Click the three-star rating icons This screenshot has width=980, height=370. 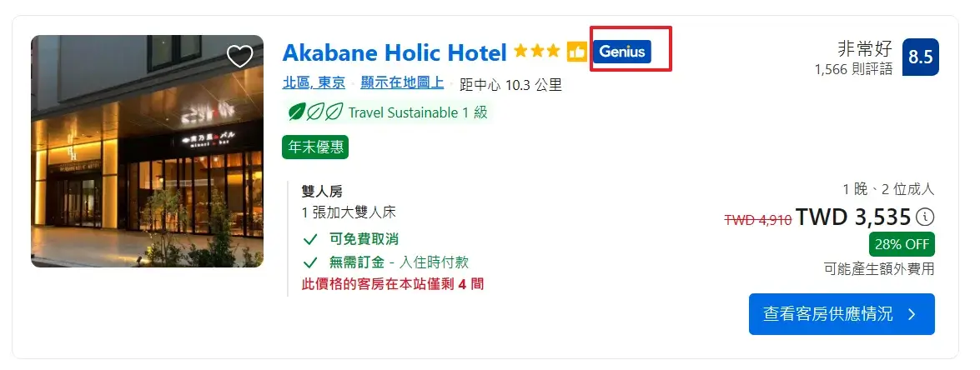pos(537,52)
